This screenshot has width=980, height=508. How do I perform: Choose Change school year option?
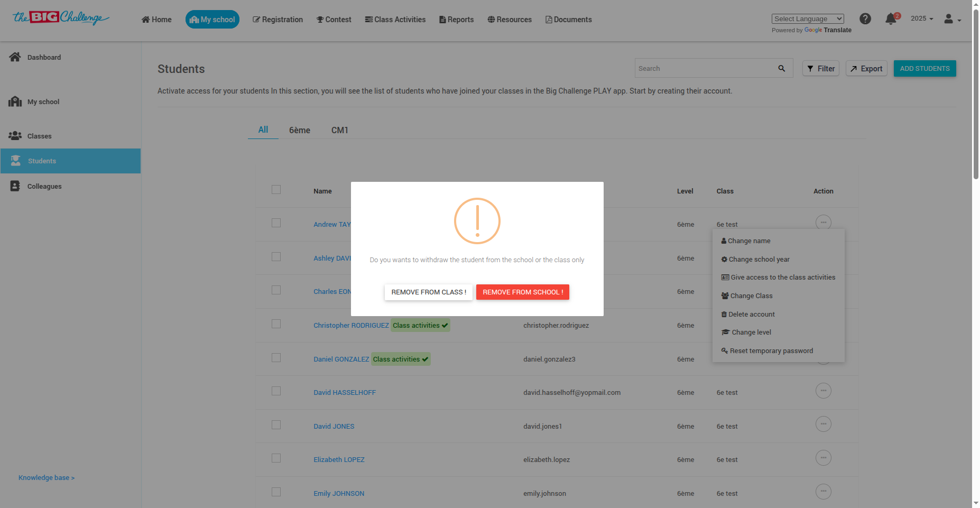coord(755,259)
